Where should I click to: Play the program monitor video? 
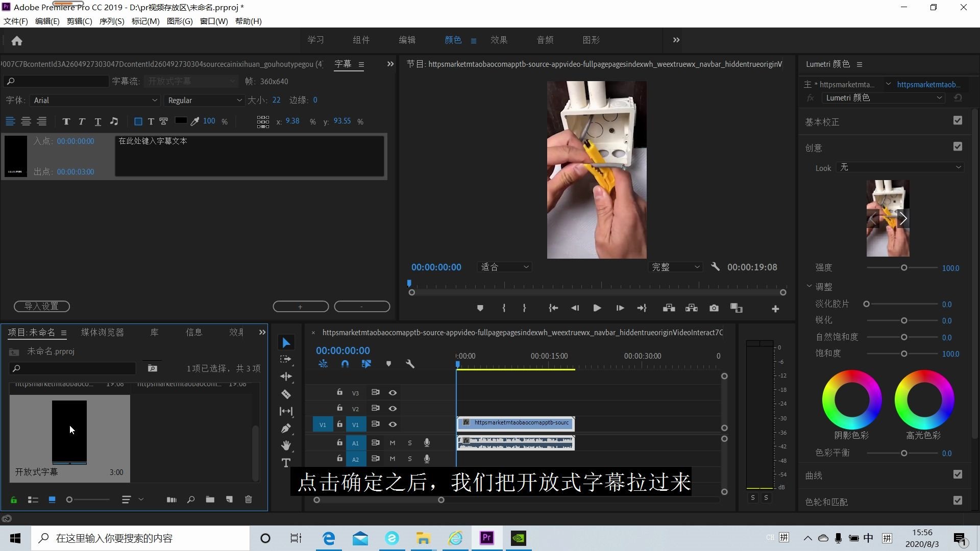pyautogui.click(x=597, y=308)
